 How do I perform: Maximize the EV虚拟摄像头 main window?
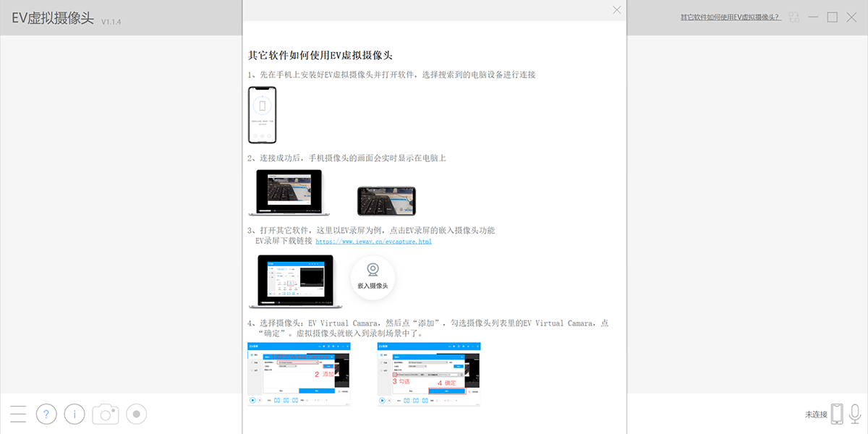(833, 17)
